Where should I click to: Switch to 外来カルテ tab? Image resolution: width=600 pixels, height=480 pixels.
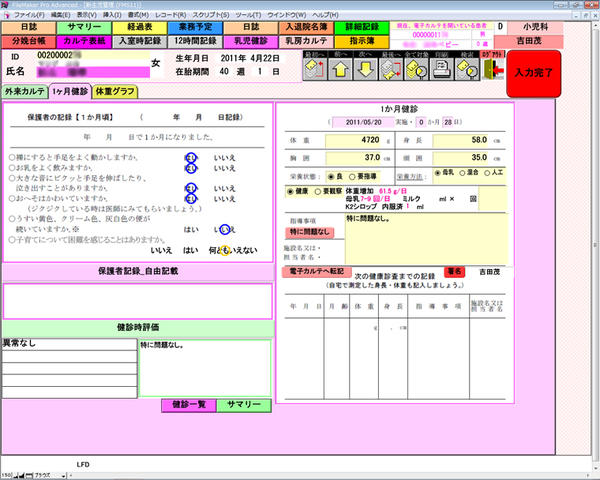(x=25, y=91)
